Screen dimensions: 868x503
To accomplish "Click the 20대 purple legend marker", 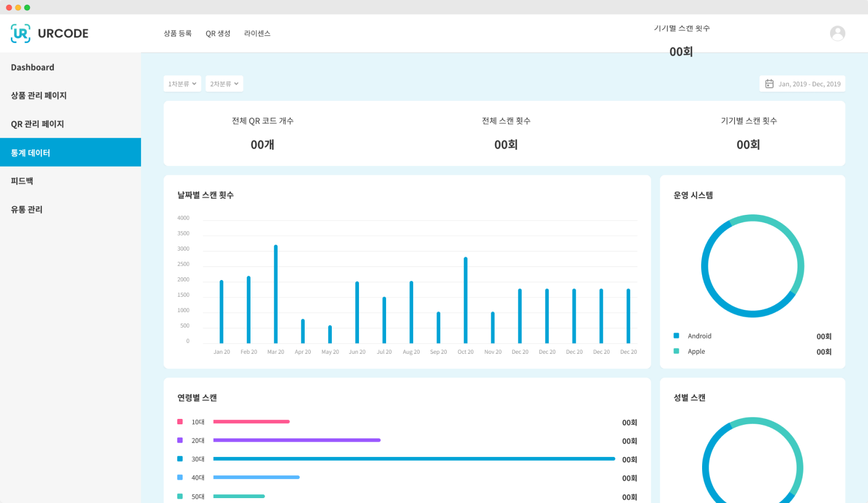I will [x=180, y=440].
